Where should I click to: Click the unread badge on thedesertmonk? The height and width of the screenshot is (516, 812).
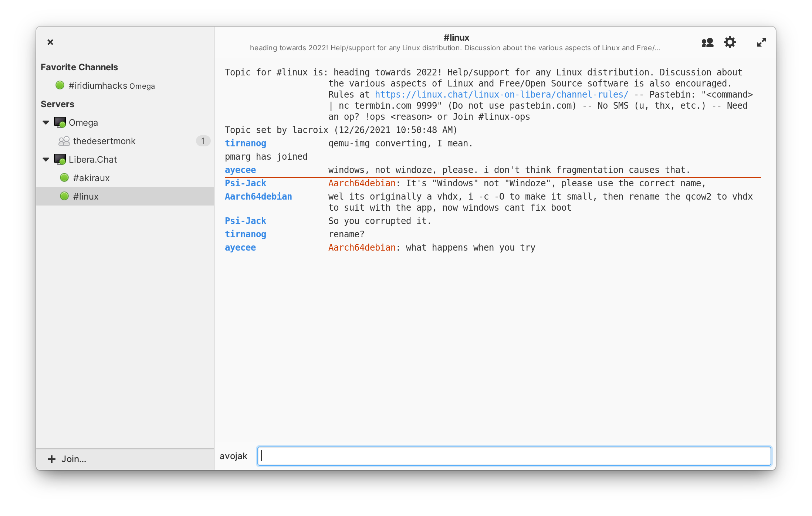(x=203, y=141)
